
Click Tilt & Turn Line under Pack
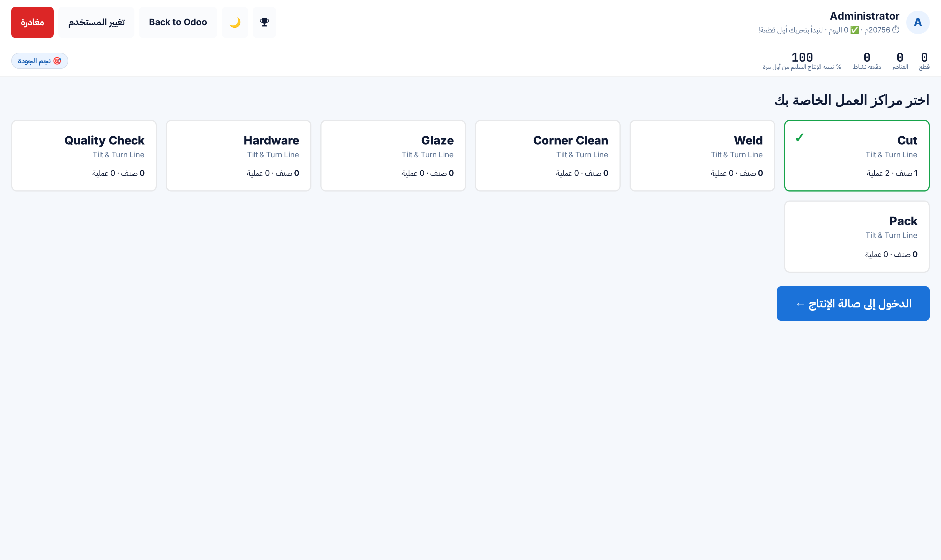(x=891, y=235)
